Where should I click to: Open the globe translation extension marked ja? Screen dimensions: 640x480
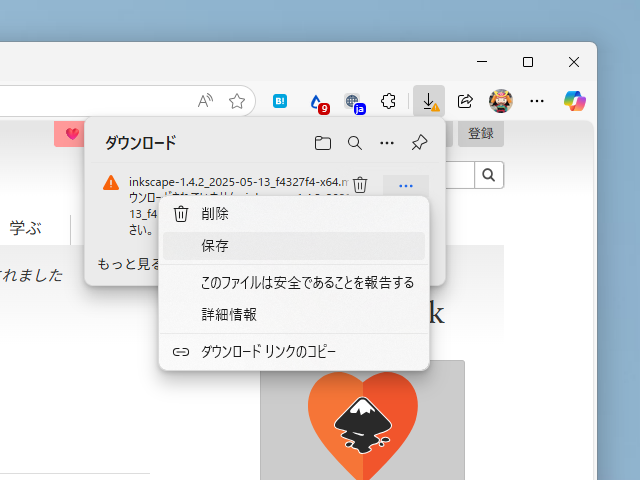pos(354,102)
